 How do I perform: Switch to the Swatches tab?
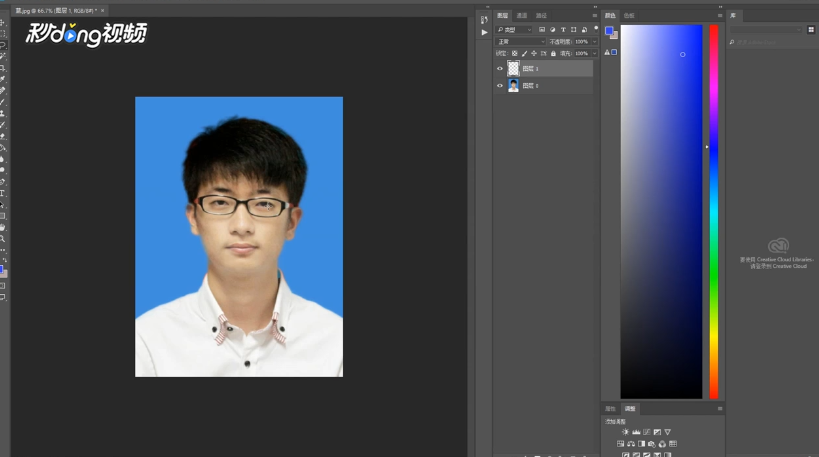click(629, 16)
